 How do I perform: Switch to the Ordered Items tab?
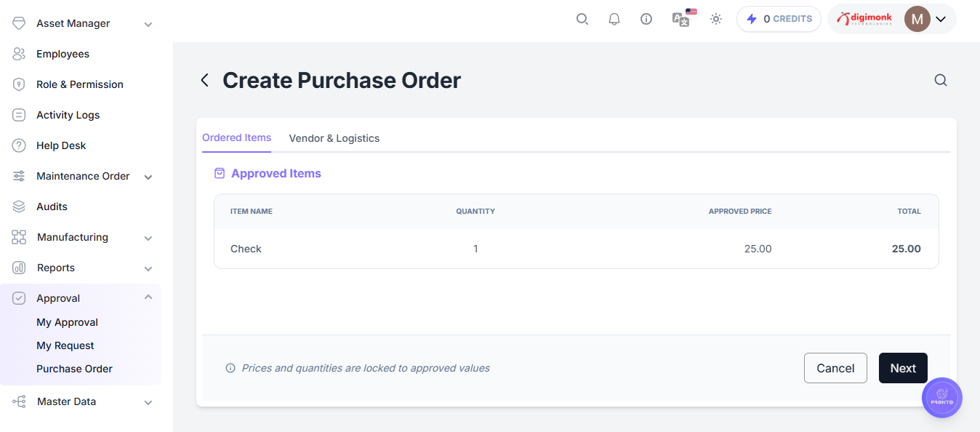click(236, 137)
